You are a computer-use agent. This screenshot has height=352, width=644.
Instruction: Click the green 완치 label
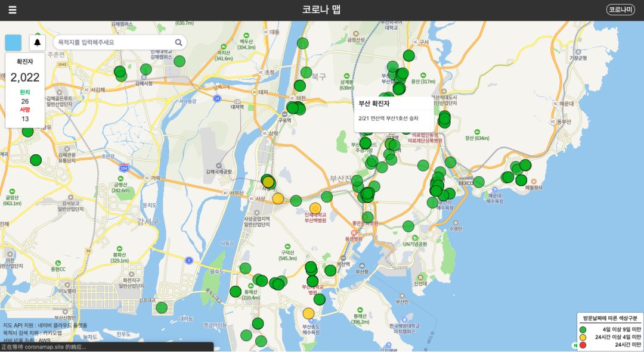pyautogui.click(x=25, y=92)
